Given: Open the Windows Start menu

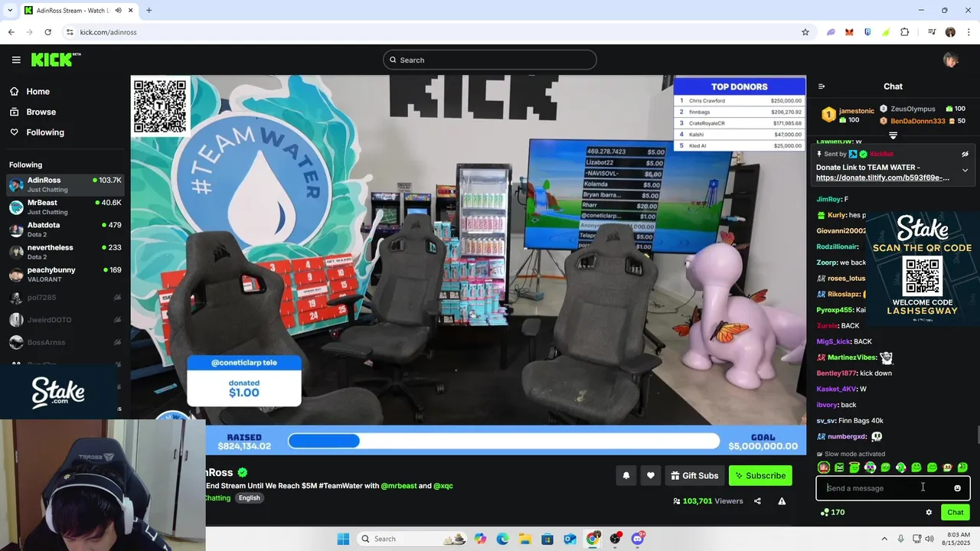Looking at the screenshot, I should (x=343, y=539).
